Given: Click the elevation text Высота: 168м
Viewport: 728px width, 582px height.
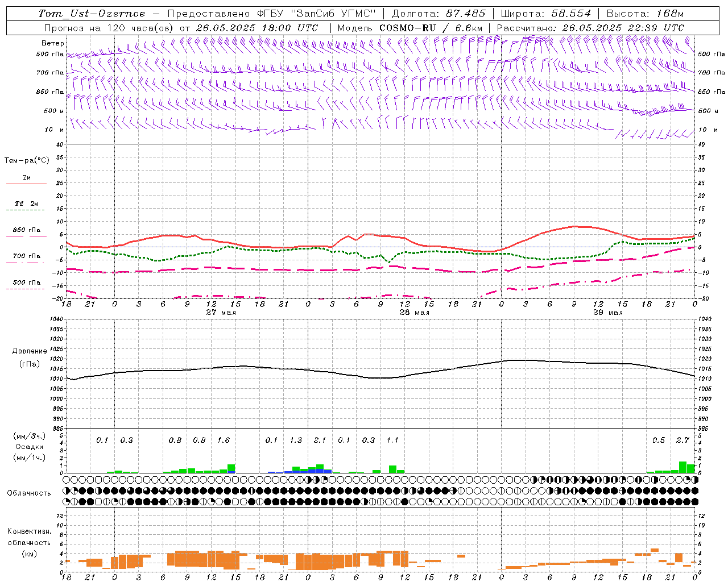Looking at the screenshot, I should pos(645,14).
